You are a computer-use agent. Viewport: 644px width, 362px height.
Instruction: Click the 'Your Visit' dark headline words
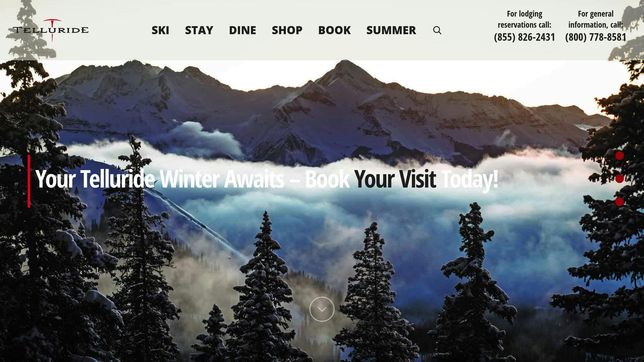395,179
